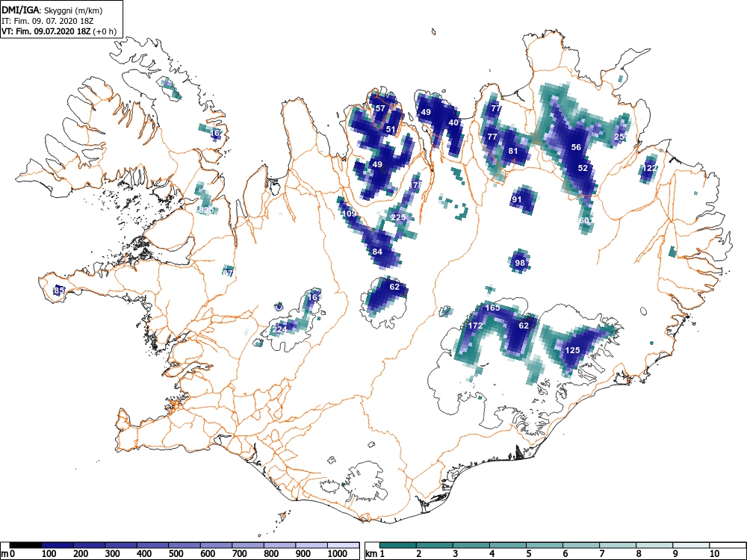Click the visibility value 52 on the map
Image resolution: width=747 pixels, height=560 pixels.
pyautogui.click(x=583, y=168)
